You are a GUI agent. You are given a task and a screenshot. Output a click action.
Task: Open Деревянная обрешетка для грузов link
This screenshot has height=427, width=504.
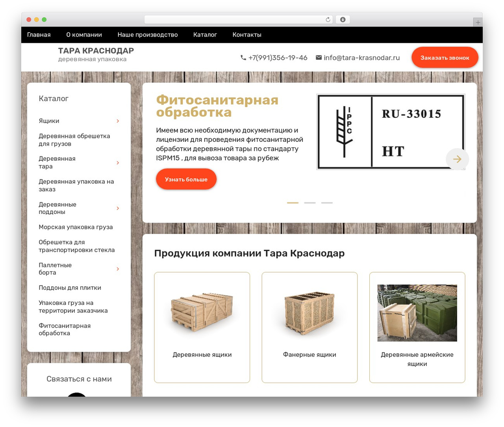coord(74,140)
